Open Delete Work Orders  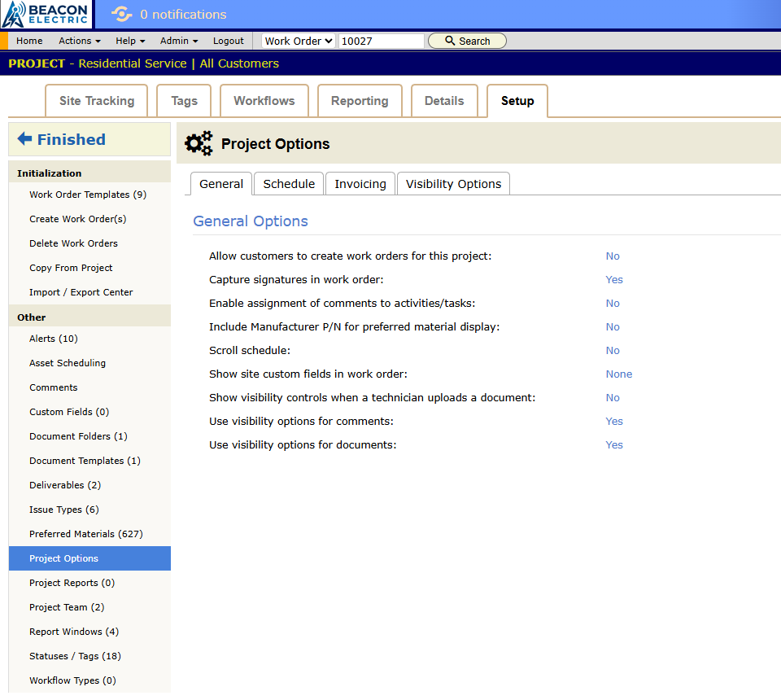(x=74, y=243)
